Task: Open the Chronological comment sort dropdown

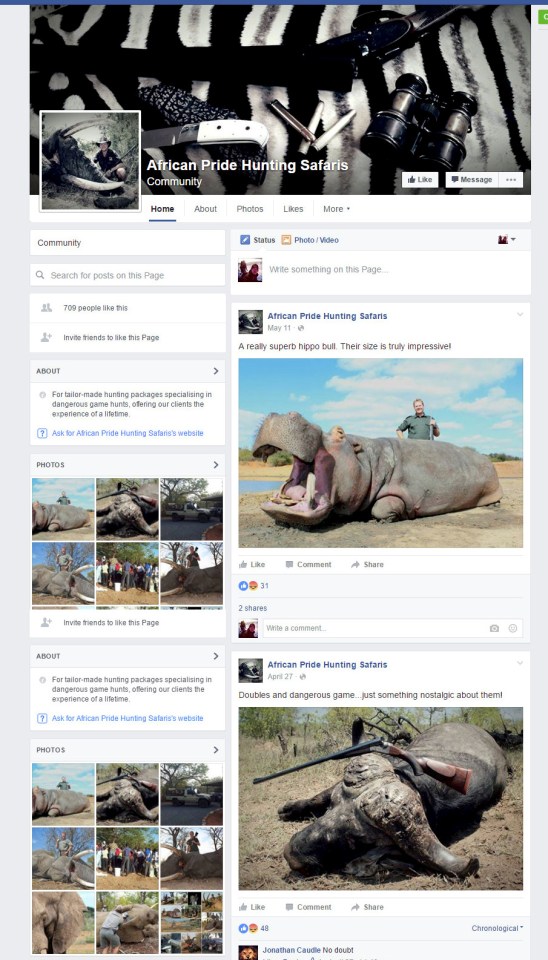Action: click(x=497, y=928)
